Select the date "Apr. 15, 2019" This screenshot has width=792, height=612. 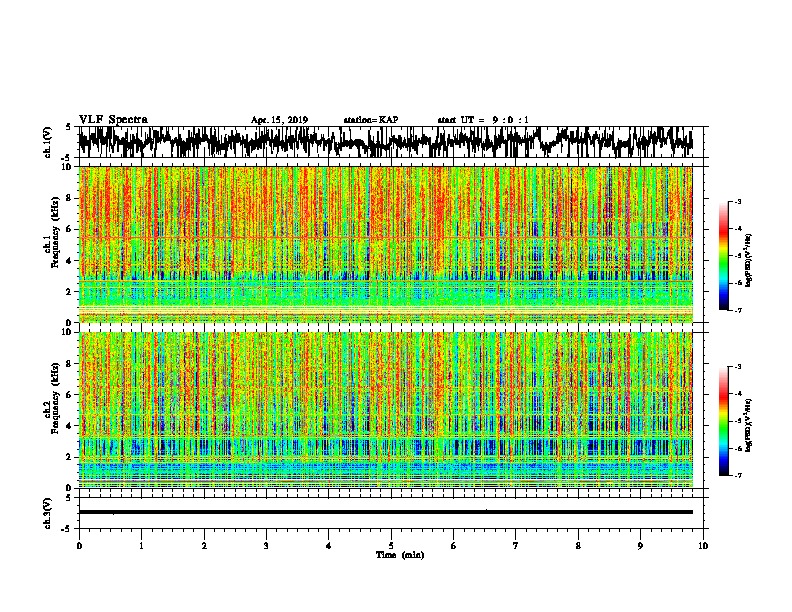pyautogui.click(x=279, y=120)
